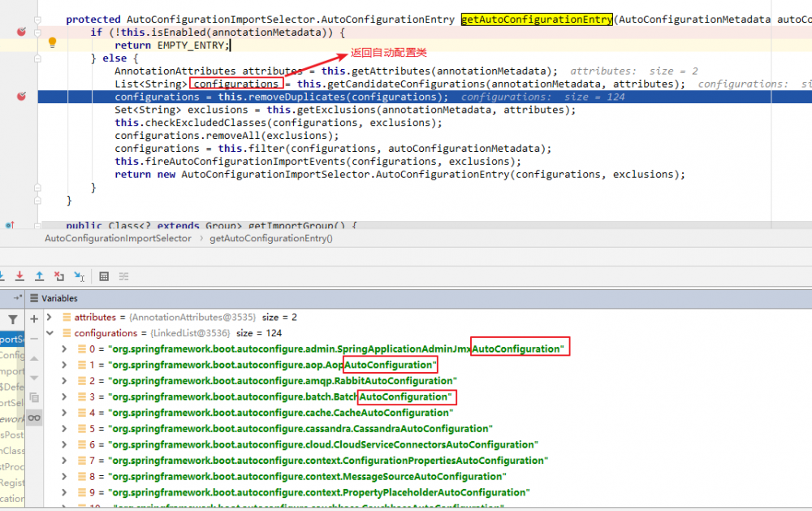Click the Evaluate Expression calculator icon
The width and height of the screenshot is (812, 511).
tap(104, 276)
